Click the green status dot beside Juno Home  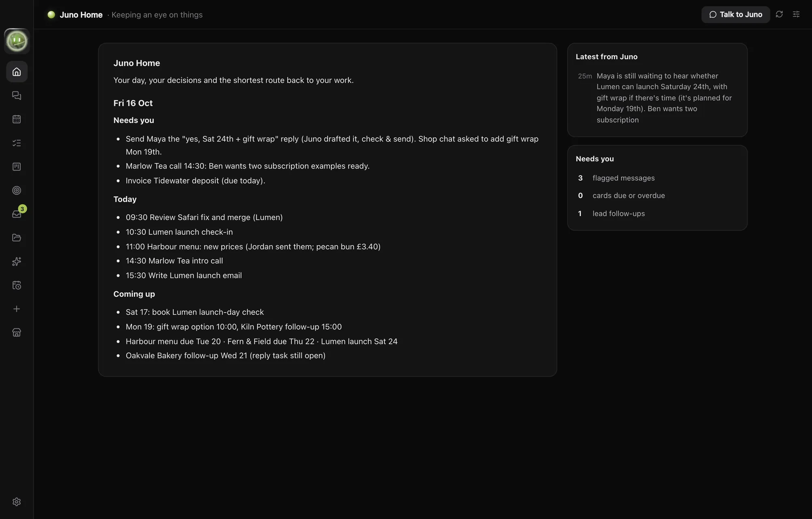click(51, 15)
